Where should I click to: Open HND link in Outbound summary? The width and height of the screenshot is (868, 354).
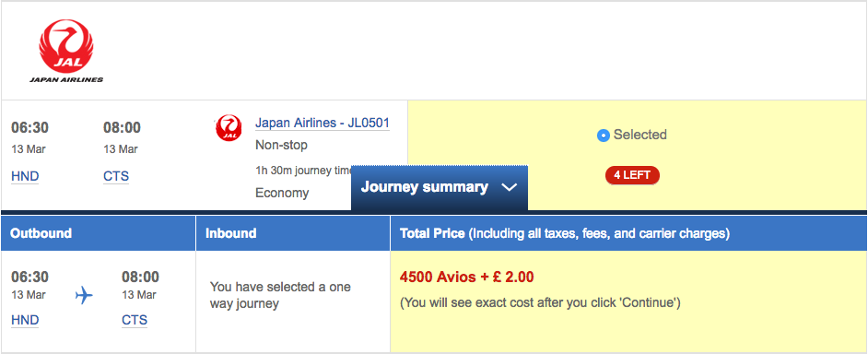click(25, 320)
